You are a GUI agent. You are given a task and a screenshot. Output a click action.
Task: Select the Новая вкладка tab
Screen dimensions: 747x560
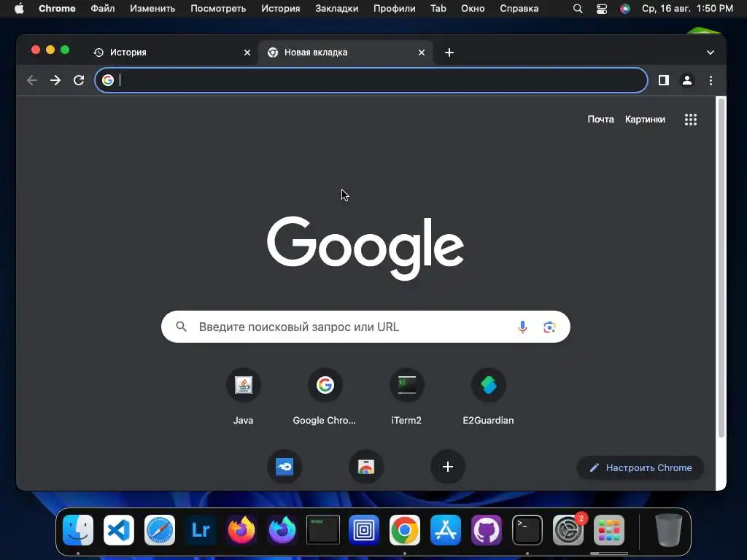[345, 52]
